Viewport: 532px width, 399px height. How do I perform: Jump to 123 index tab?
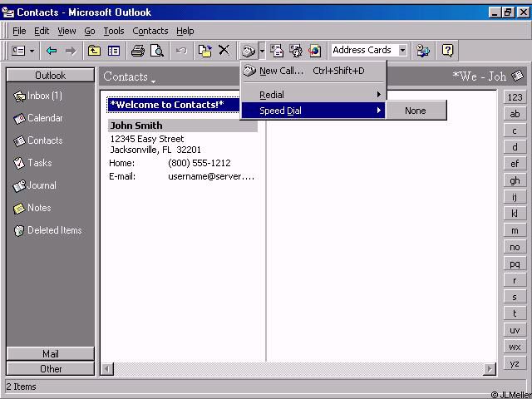click(x=515, y=97)
